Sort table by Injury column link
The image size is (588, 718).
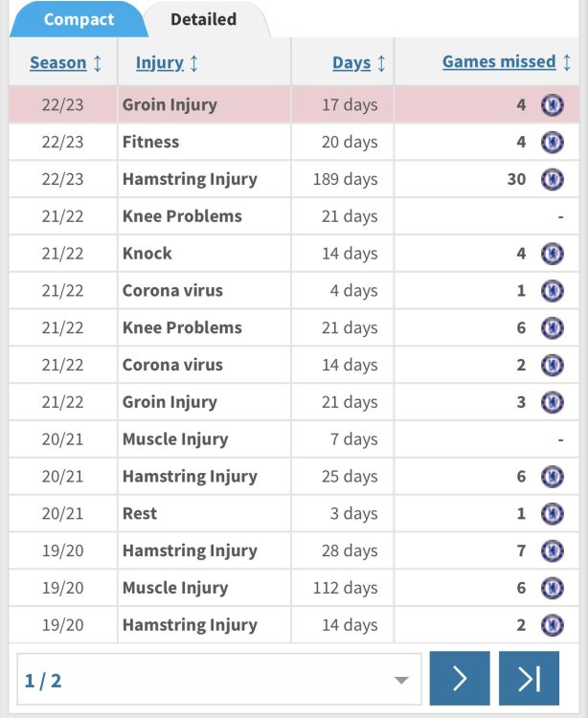click(x=160, y=63)
